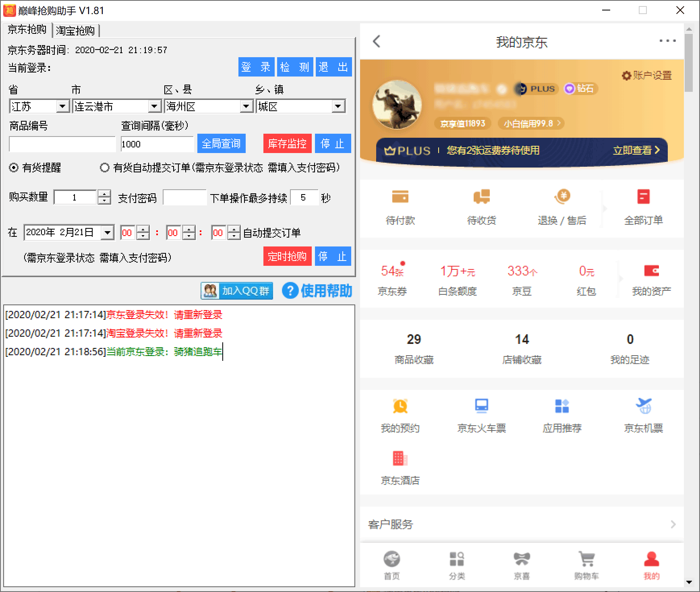The height and width of the screenshot is (592, 700).
Task: Click the PLUS membership badge
Action: click(536, 89)
